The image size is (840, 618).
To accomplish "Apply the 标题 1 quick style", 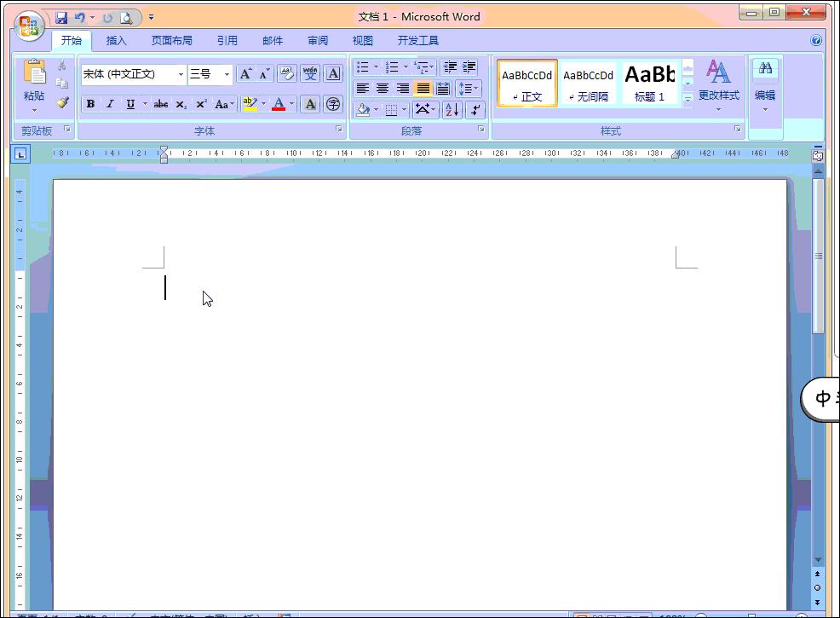I will [x=650, y=81].
